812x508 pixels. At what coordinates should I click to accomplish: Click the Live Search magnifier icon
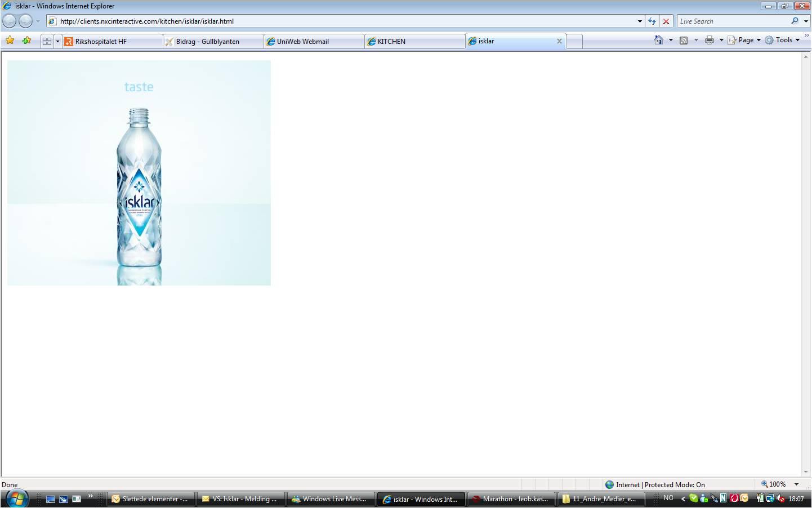click(x=795, y=21)
